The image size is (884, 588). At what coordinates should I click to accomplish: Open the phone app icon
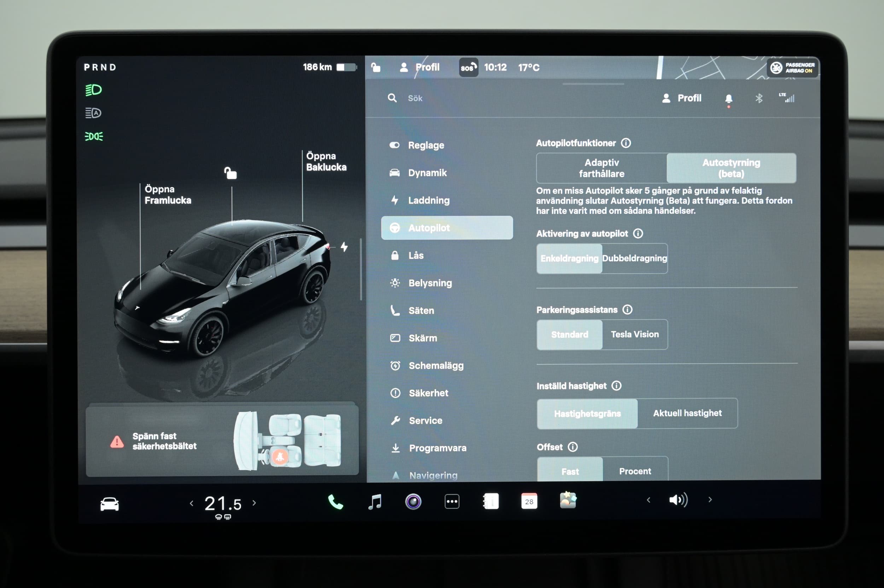coord(335,502)
